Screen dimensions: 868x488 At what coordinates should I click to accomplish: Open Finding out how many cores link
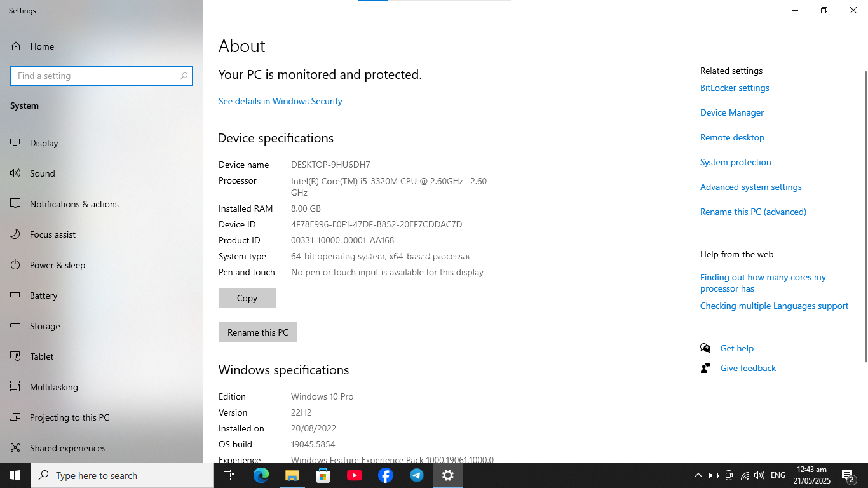(x=763, y=283)
